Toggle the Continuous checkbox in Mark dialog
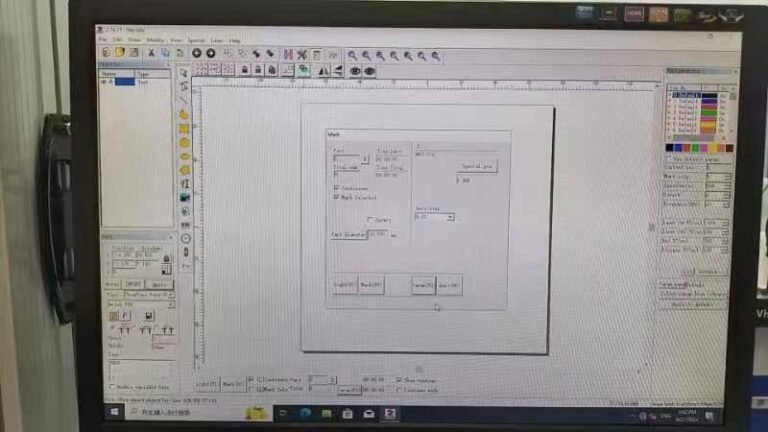This screenshot has width=768, height=432. click(336, 188)
